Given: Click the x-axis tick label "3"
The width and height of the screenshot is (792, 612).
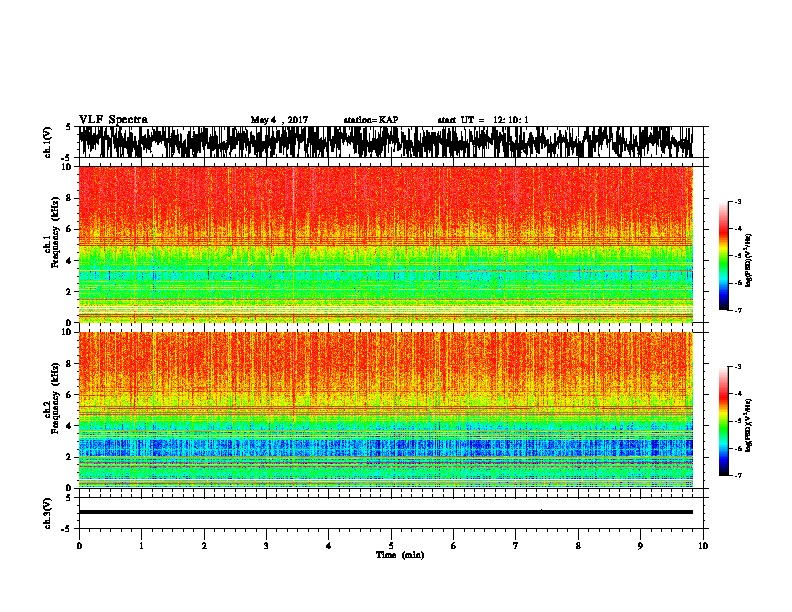Looking at the screenshot, I should 266,546.
